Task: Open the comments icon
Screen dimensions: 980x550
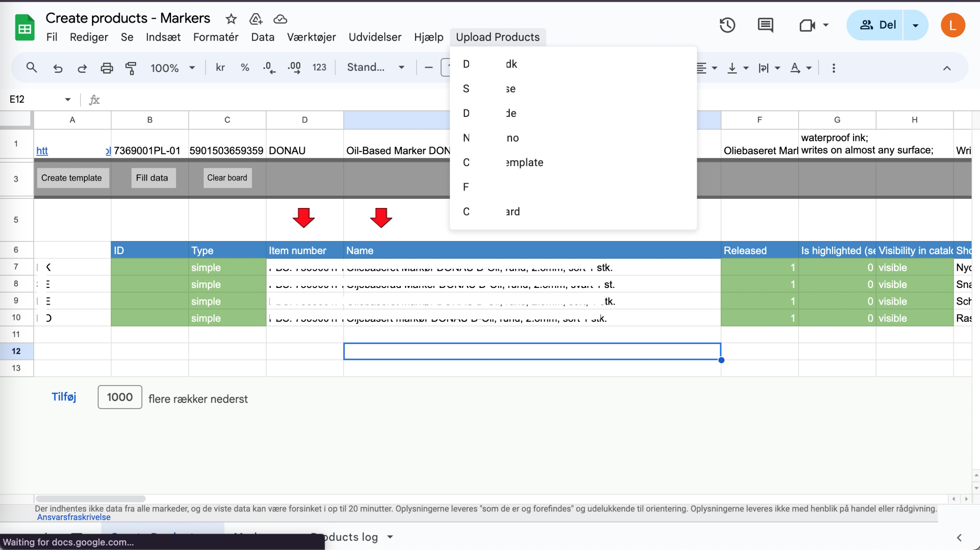Action: tap(765, 25)
